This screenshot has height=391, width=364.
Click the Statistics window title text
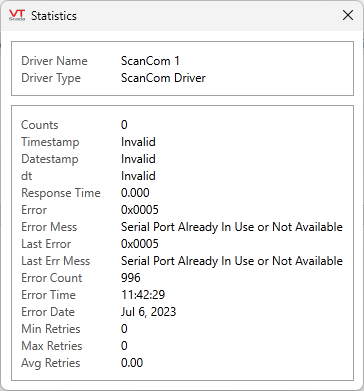(54, 16)
